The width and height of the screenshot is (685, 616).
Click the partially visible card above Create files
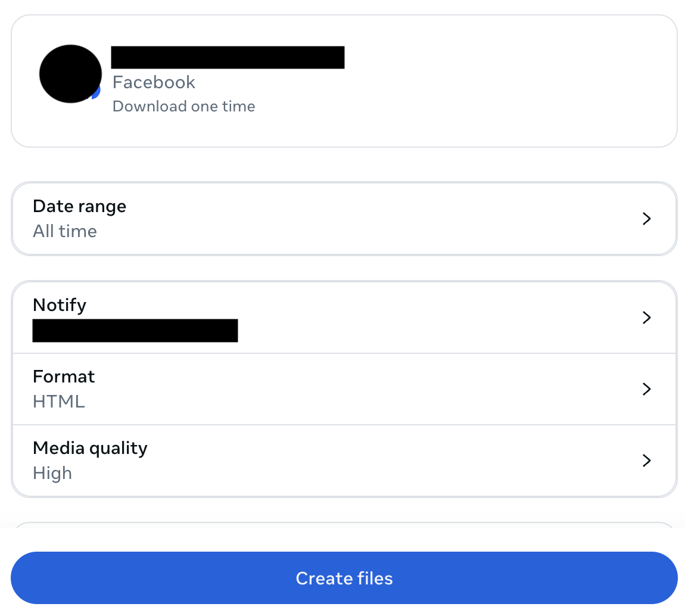pos(344,525)
